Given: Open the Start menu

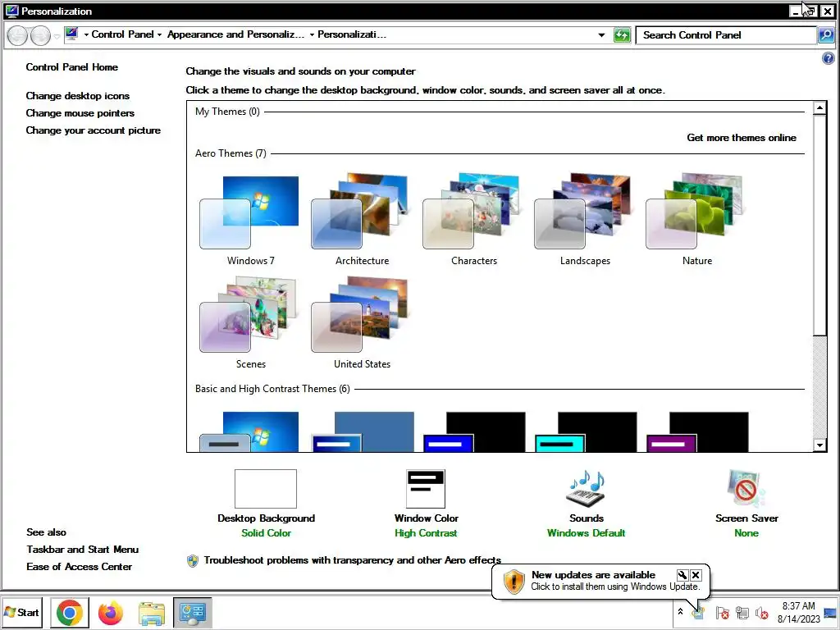Looking at the screenshot, I should [21, 612].
